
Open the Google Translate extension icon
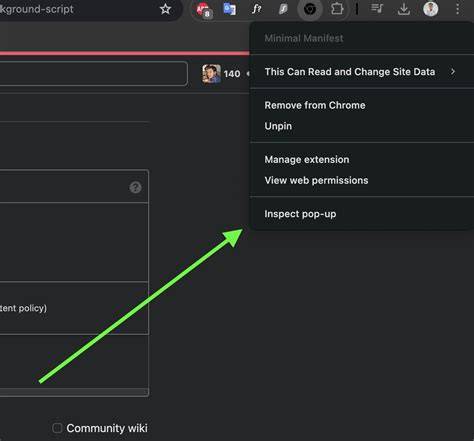click(x=230, y=9)
